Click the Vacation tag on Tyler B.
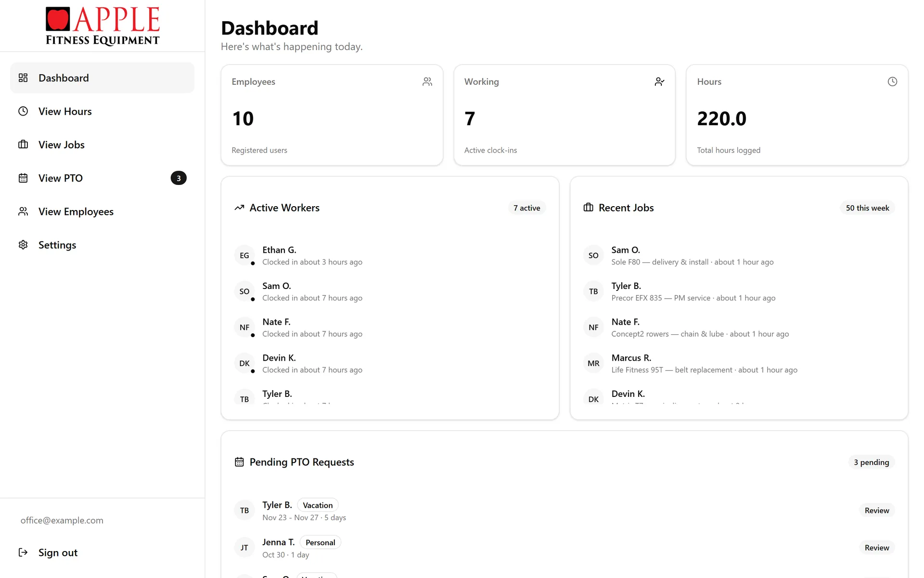Viewport: 924px width, 578px height. (318, 505)
